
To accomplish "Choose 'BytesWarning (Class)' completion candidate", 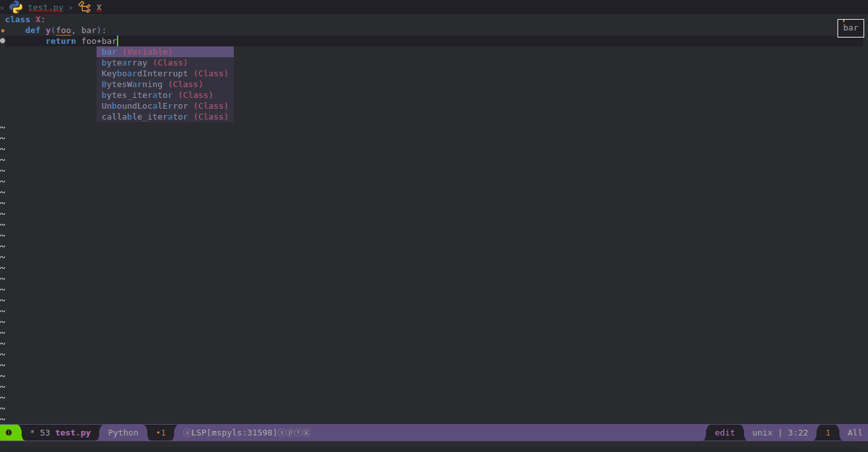I will coord(165,84).
